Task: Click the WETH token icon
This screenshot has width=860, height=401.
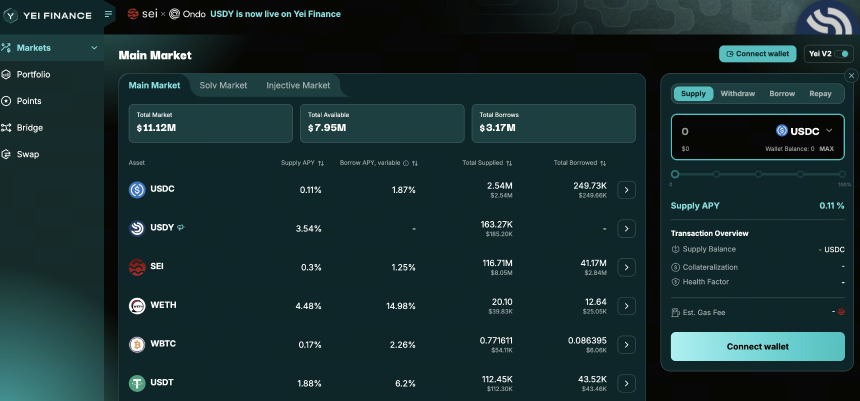Action: 137,306
